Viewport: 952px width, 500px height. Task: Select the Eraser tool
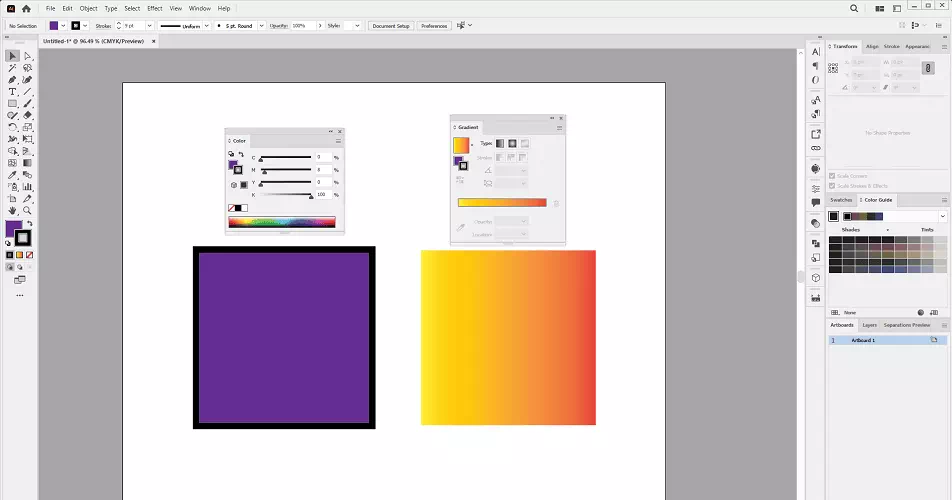point(27,115)
